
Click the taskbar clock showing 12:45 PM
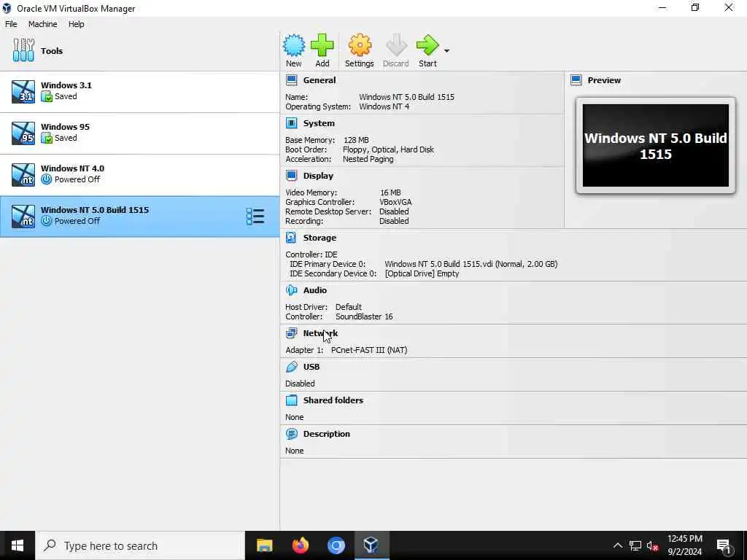(x=684, y=545)
